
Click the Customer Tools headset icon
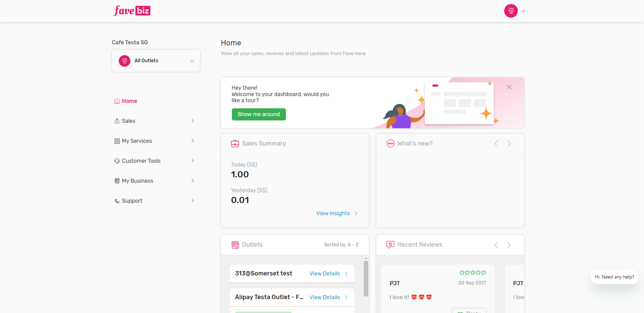(117, 161)
